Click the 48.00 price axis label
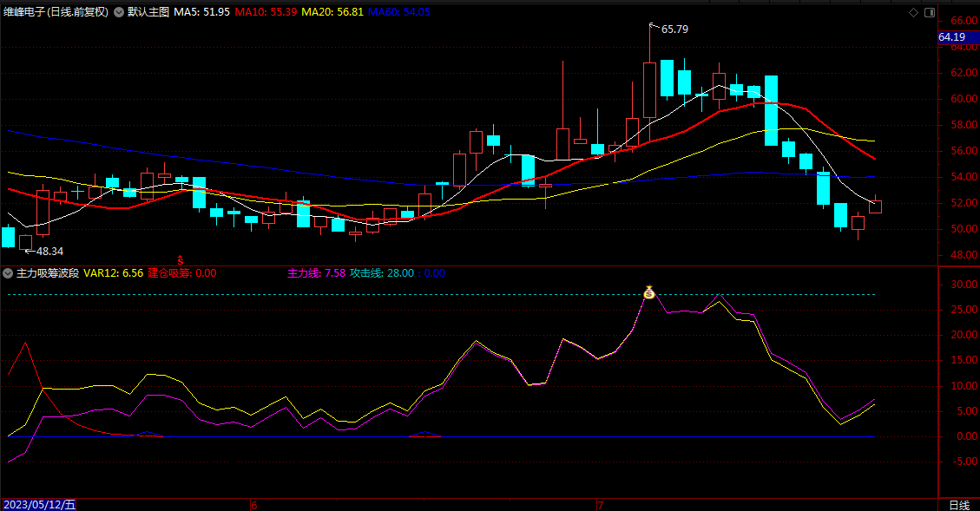The width and height of the screenshot is (980, 511). (x=964, y=255)
